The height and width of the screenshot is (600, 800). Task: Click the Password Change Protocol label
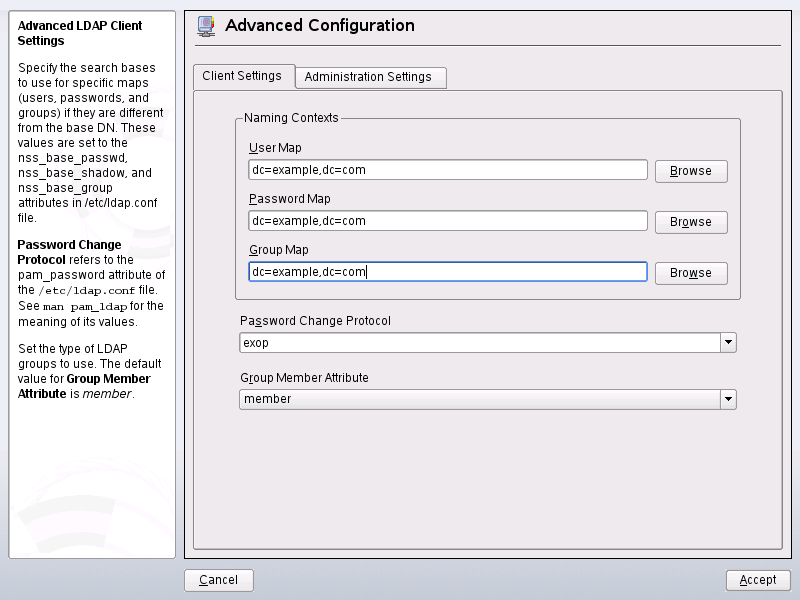(315, 321)
